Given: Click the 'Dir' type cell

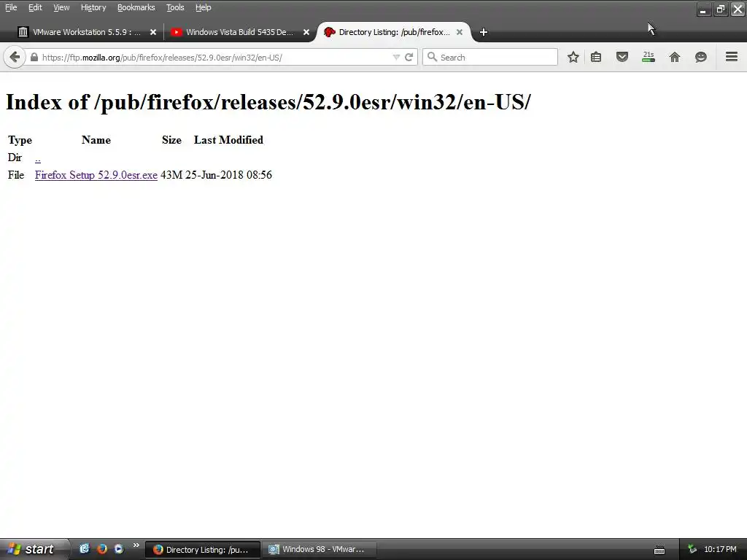Looking at the screenshot, I should (15, 157).
